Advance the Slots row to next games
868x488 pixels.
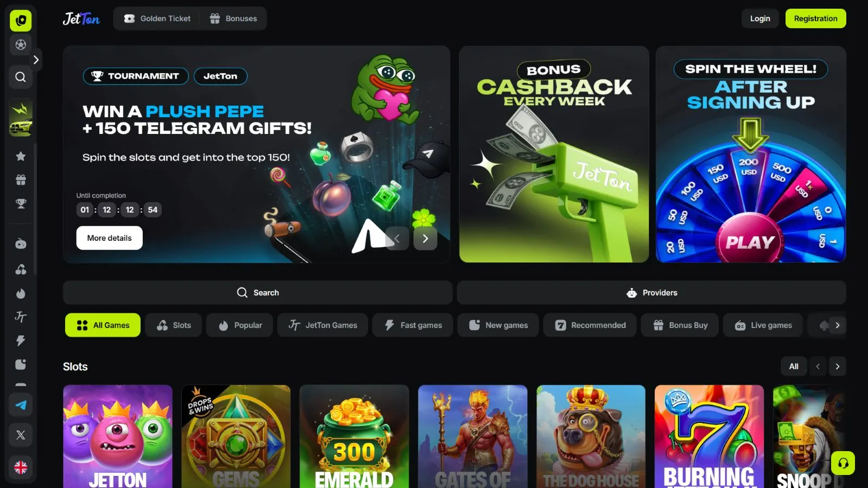(838, 367)
